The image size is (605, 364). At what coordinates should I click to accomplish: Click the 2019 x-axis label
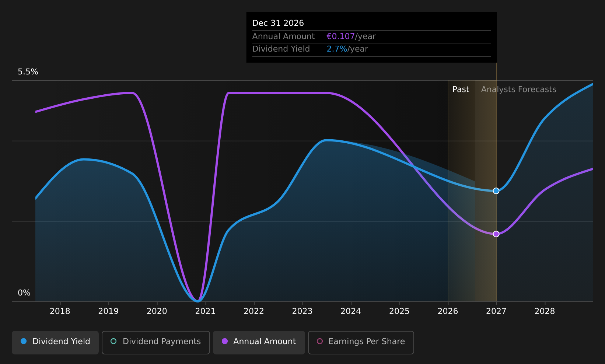[108, 311]
